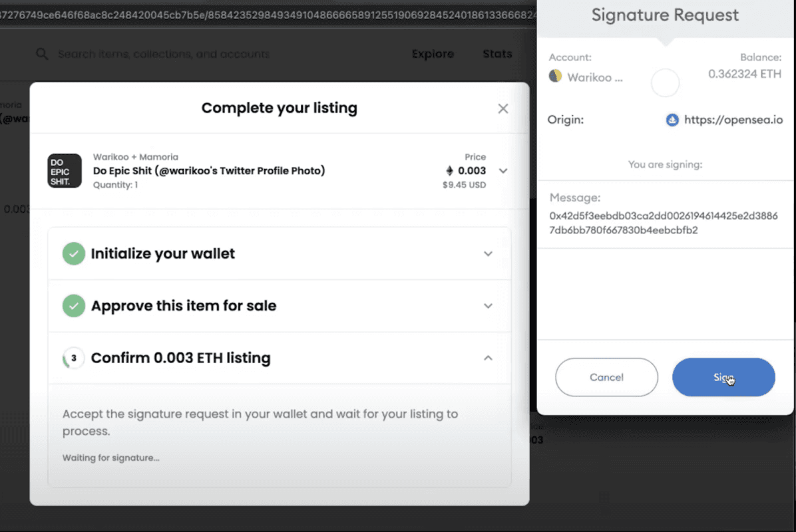796x532 pixels.
Task: Click the search magnifier icon
Action: [x=42, y=54]
